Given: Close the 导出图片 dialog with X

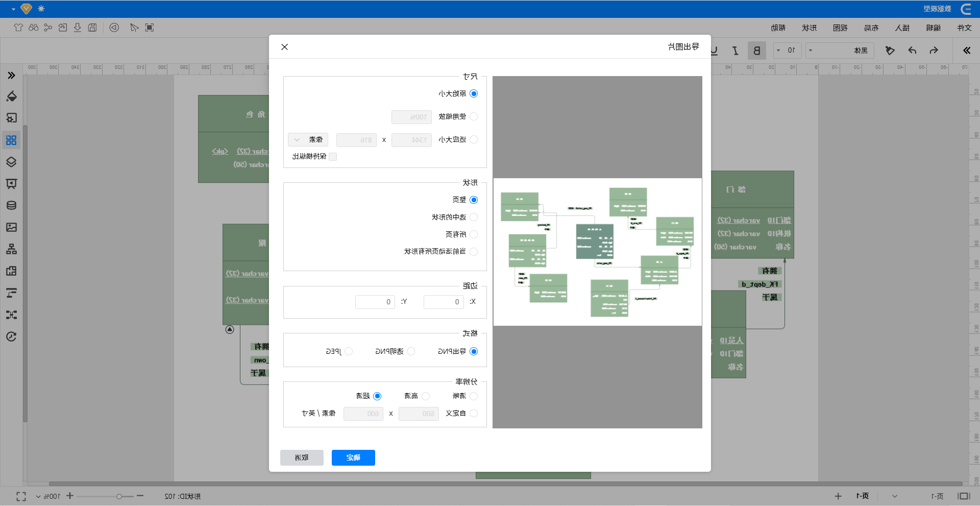Looking at the screenshot, I should point(285,47).
